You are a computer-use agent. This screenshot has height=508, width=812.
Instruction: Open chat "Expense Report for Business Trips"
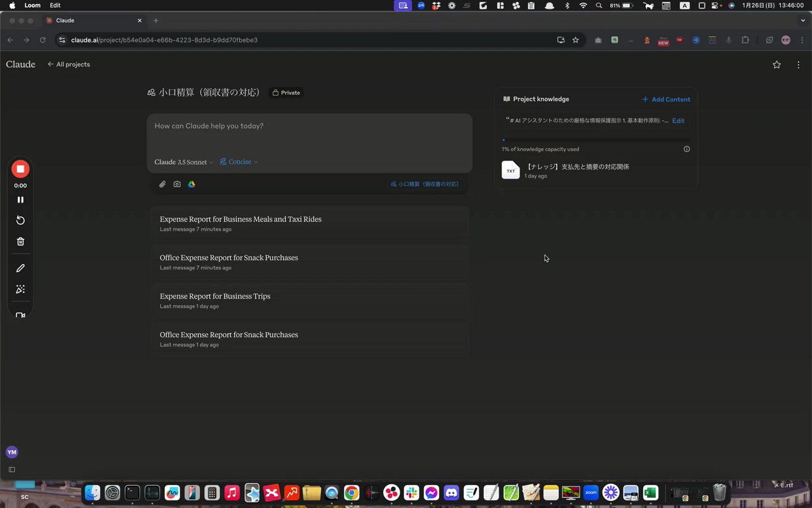coord(310,300)
